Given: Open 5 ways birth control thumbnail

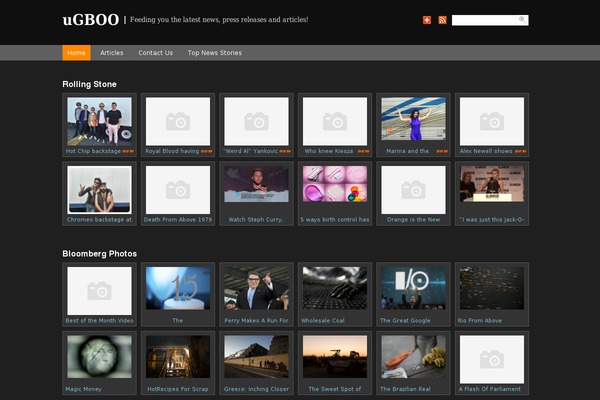Looking at the screenshot, I should click(x=335, y=184).
